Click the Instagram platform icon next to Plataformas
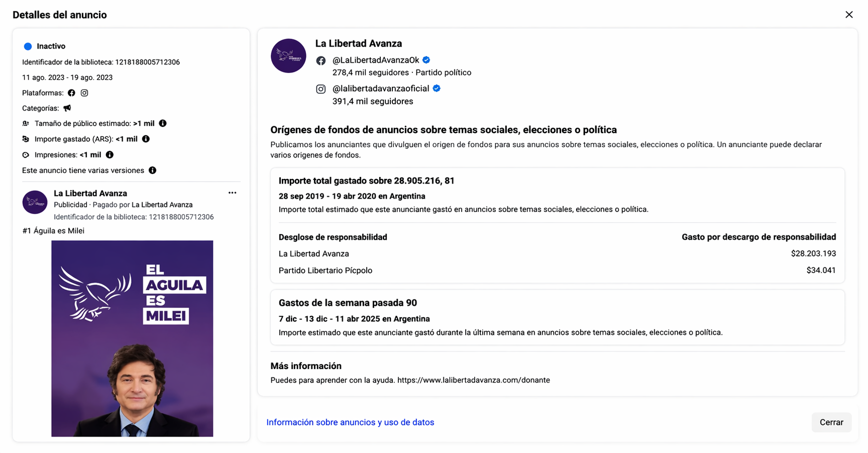This screenshot has width=868, height=453. click(84, 92)
